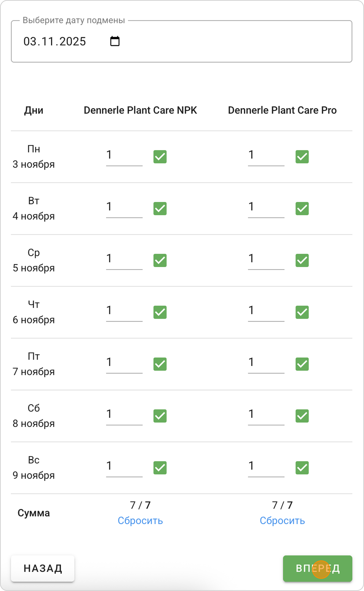Viewport: 364px width, 591px height.
Task: Open the calendar picker icon
Action: click(115, 41)
